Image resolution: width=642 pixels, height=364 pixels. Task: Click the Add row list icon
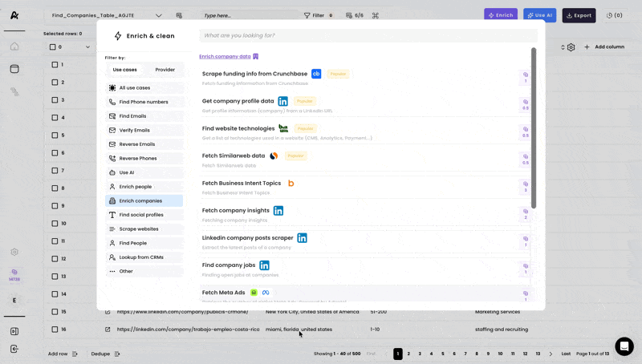click(75, 354)
